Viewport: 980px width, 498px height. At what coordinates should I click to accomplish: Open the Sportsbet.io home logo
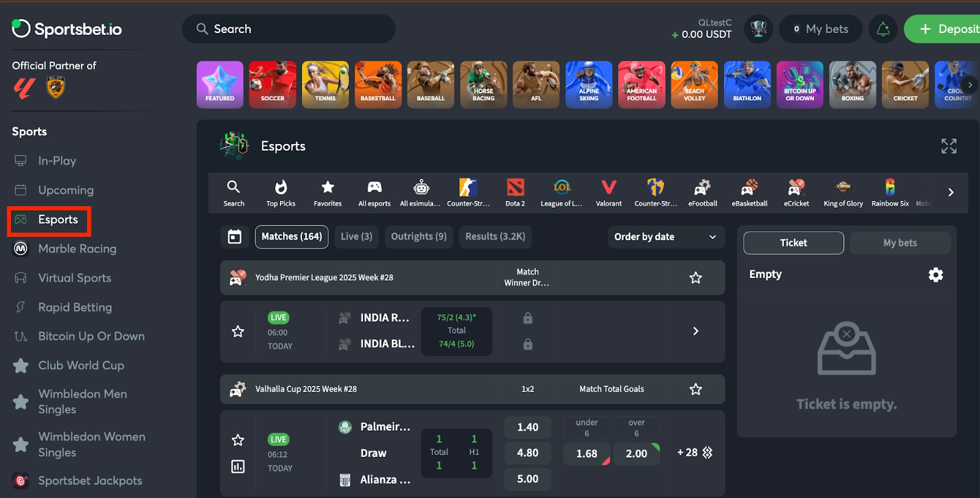coord(67,29)
